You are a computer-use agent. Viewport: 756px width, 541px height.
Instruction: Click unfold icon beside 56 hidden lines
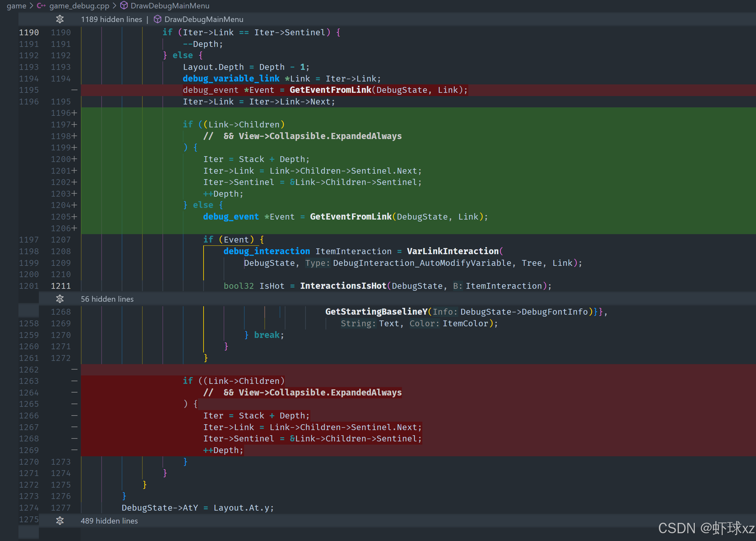pos(60,299)
